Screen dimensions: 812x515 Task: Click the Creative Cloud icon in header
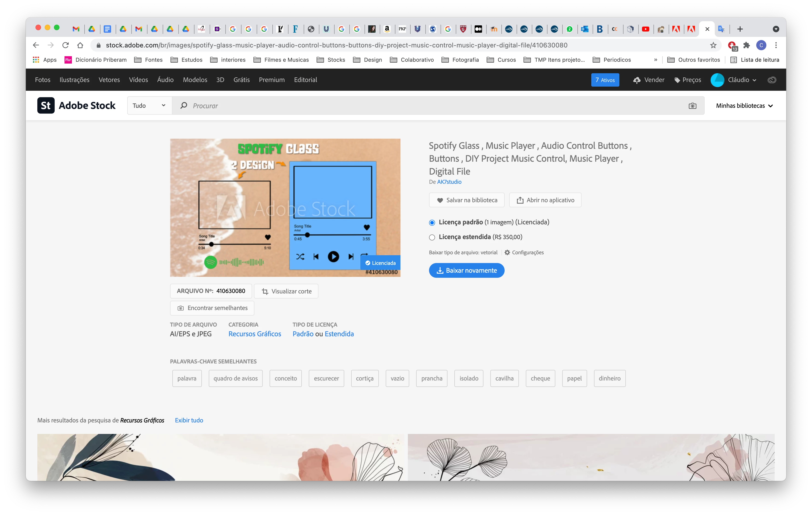[771, 80]
